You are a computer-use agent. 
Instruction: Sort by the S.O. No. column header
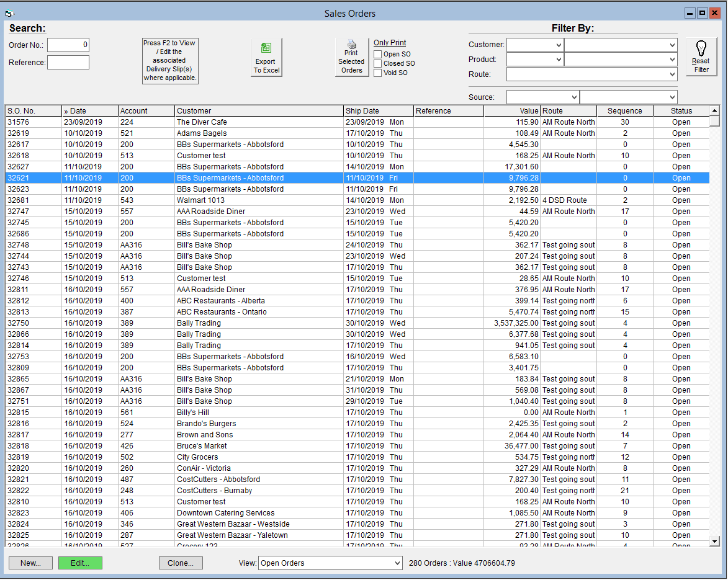point(34,111)
